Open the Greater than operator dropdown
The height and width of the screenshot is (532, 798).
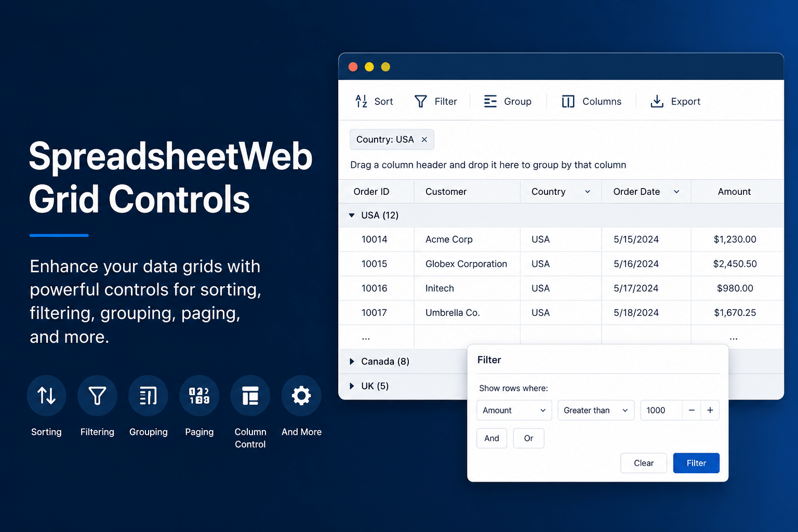click(x=596, y=410)
